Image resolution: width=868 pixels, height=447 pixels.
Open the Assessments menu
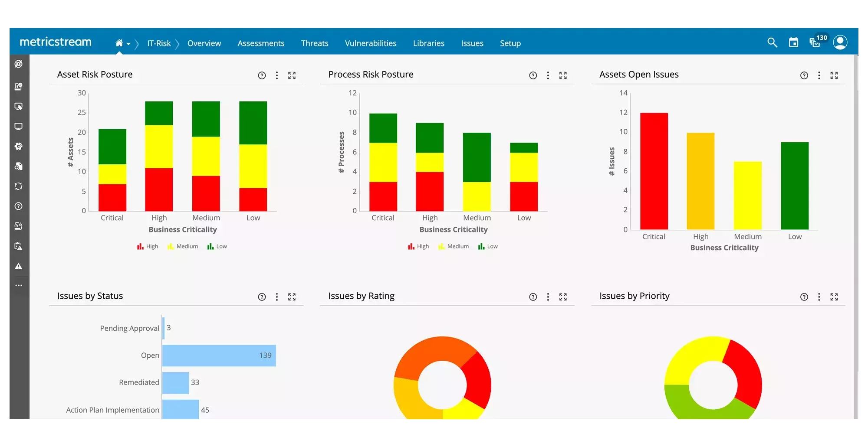(261, 43)
